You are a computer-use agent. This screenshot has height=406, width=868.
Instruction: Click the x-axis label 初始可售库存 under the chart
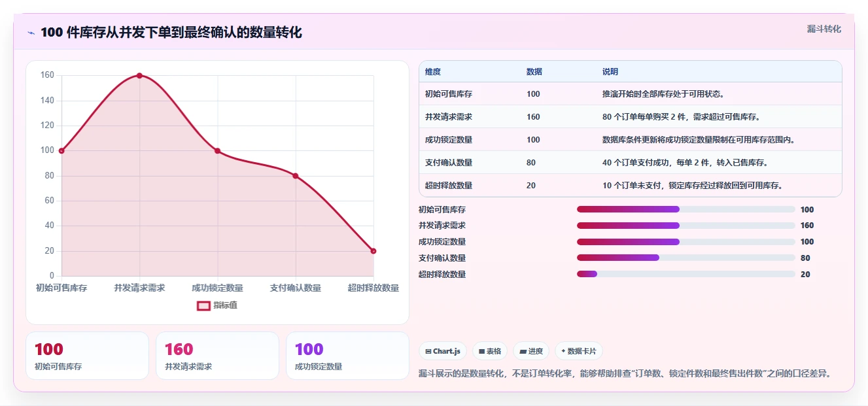click(61, 288)
